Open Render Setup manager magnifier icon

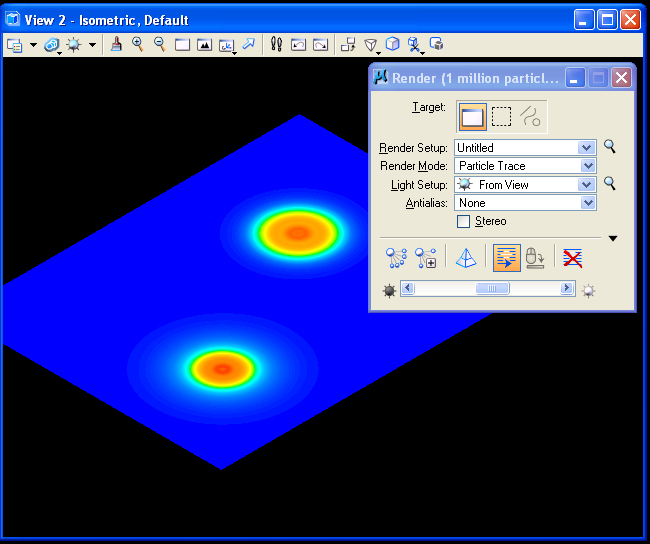click(609, 146)
